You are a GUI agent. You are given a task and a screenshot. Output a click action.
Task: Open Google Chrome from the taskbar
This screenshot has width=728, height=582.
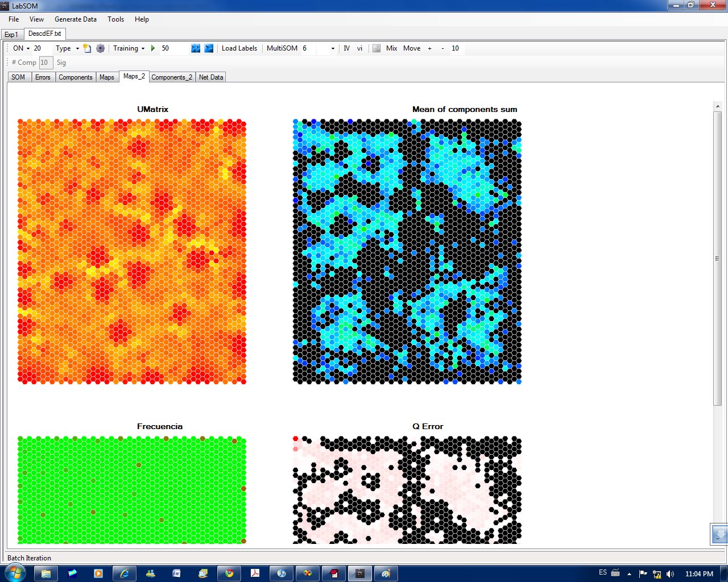229,573
